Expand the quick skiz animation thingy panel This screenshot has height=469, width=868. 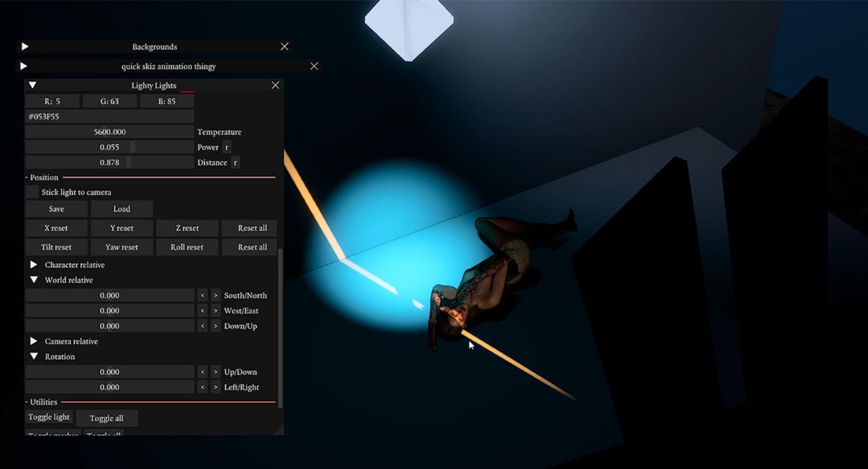(24, 66)
